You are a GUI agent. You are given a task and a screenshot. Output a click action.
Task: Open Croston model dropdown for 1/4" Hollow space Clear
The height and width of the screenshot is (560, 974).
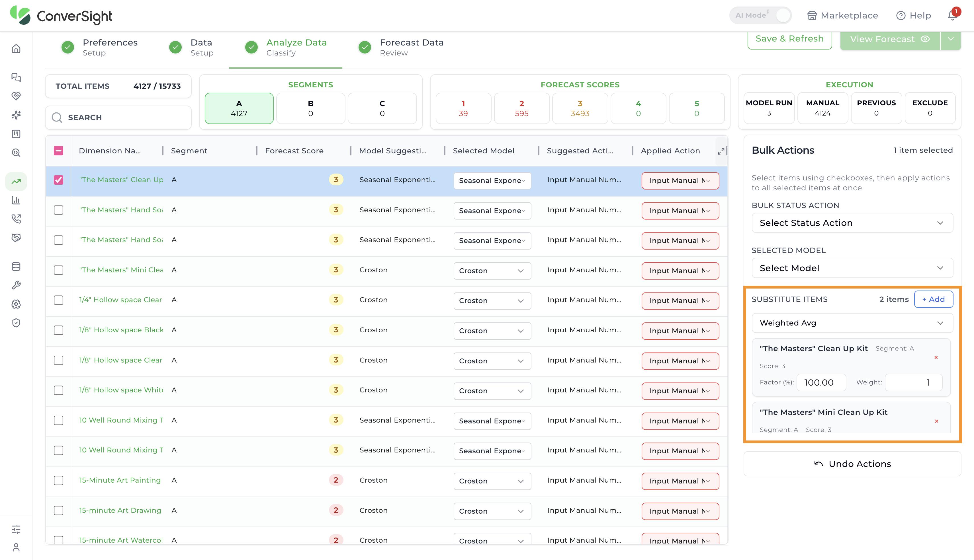click(492, 301)
